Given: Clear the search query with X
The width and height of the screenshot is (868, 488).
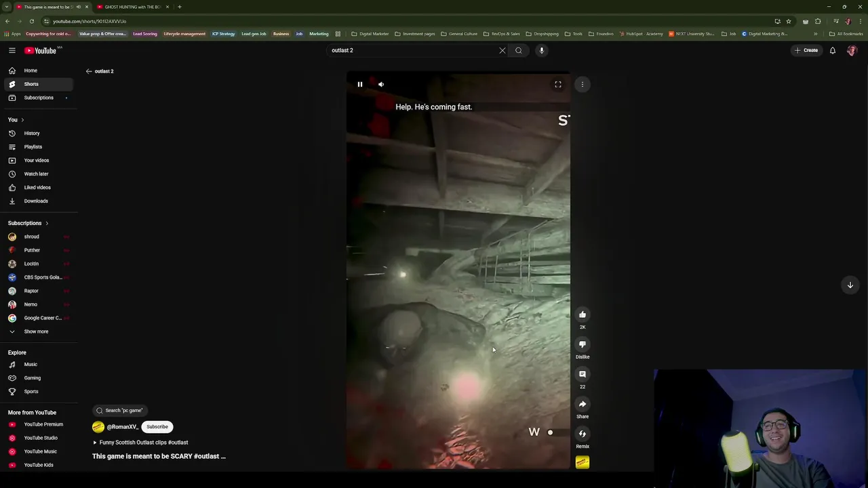Looking at the screenshot, I should tap(502, 50).
